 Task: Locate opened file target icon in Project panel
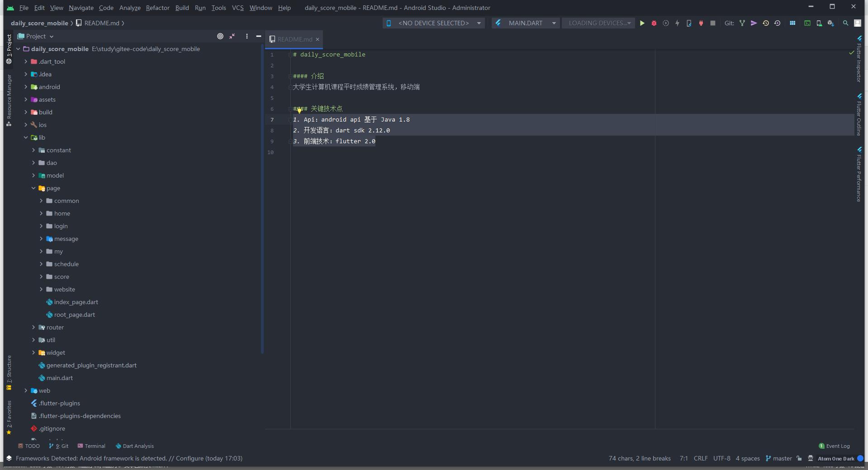point(220,36)
